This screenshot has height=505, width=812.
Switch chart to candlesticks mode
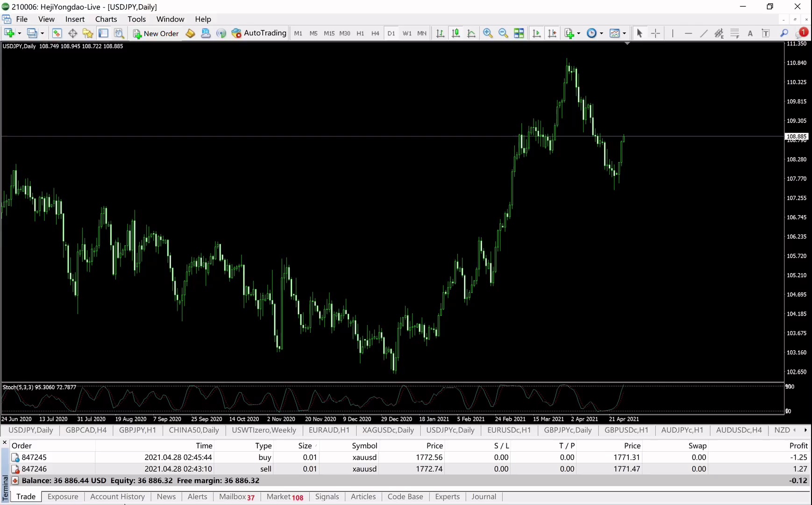pyautogui.click(x=456, y=33)
